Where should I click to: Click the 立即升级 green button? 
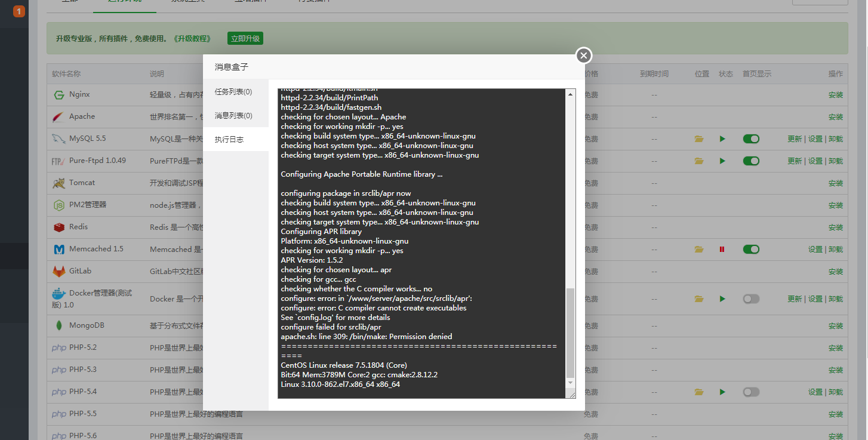245,39
